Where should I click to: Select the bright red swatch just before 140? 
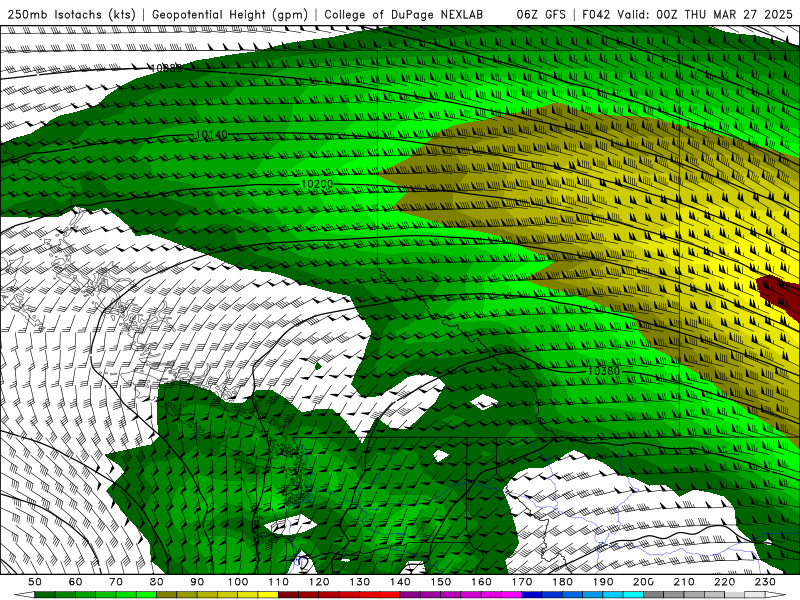coord(389,595)
